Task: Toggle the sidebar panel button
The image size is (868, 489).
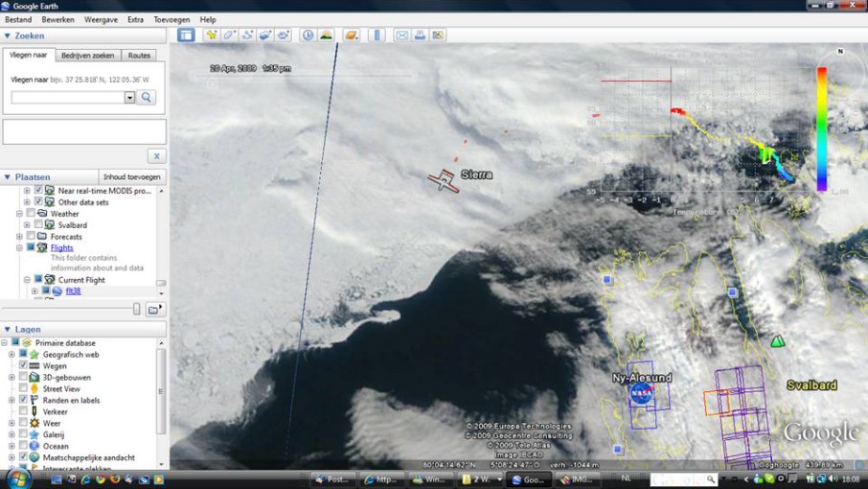Action: [x=186, y=35]
